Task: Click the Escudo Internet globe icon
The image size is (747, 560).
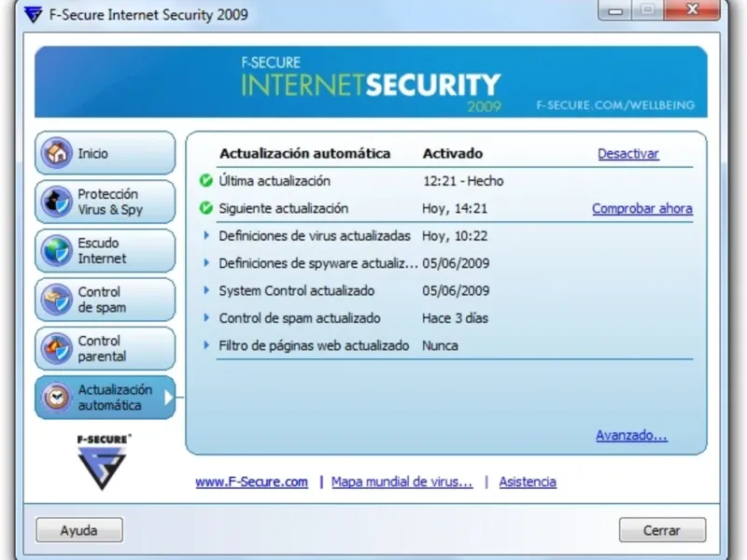Action: (x=57, y=250)
